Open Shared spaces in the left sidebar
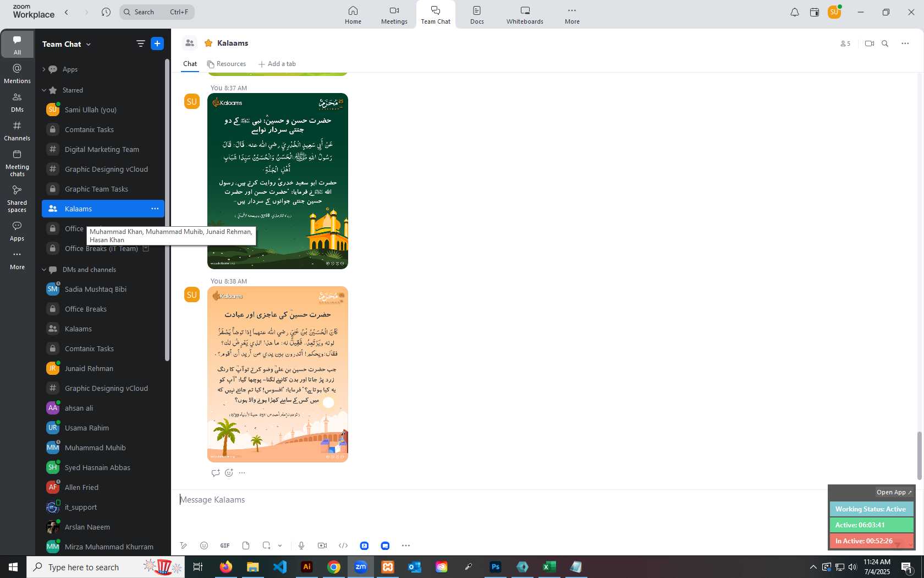924x578 pixels. (17, 199)
